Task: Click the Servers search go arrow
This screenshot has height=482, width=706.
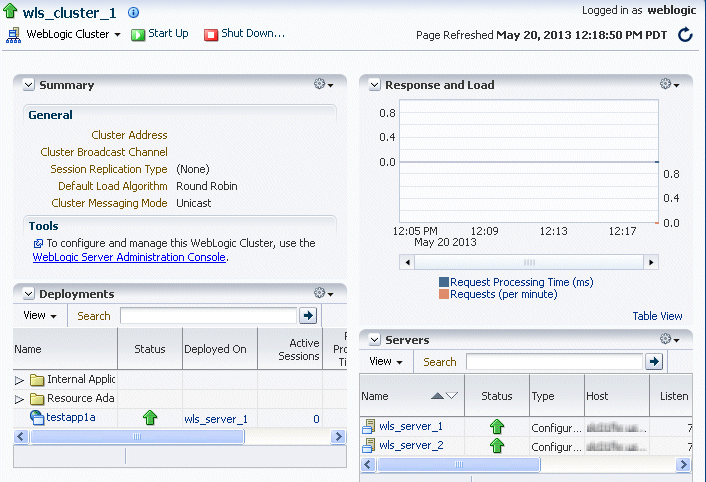Action: tap(654, 361)
